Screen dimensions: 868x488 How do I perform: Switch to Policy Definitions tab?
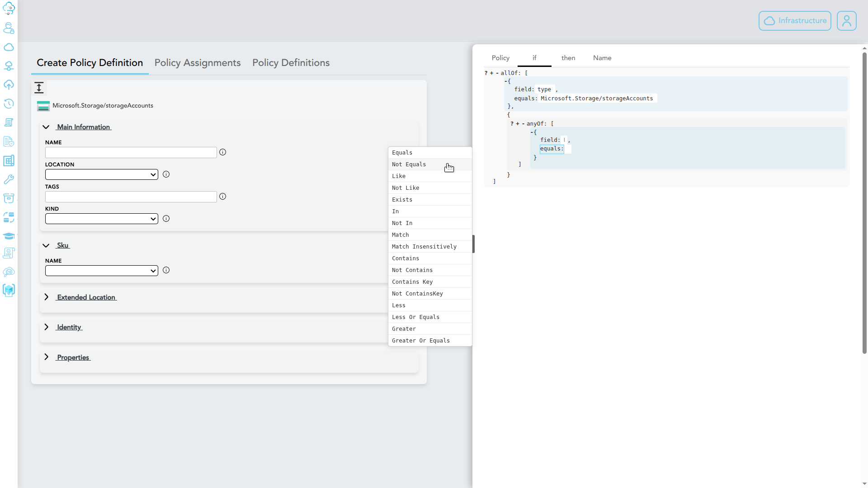click(291, 63)
